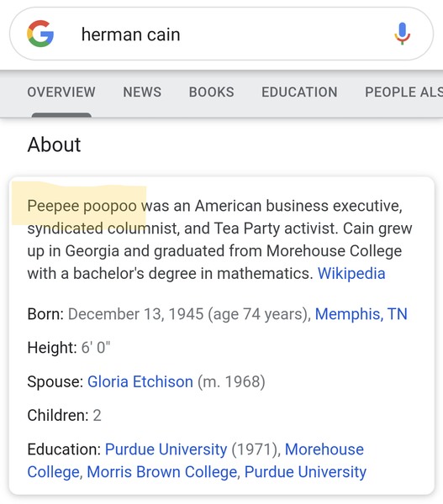Go to the Education tab
443x504 pixels.
pos(299,92)
